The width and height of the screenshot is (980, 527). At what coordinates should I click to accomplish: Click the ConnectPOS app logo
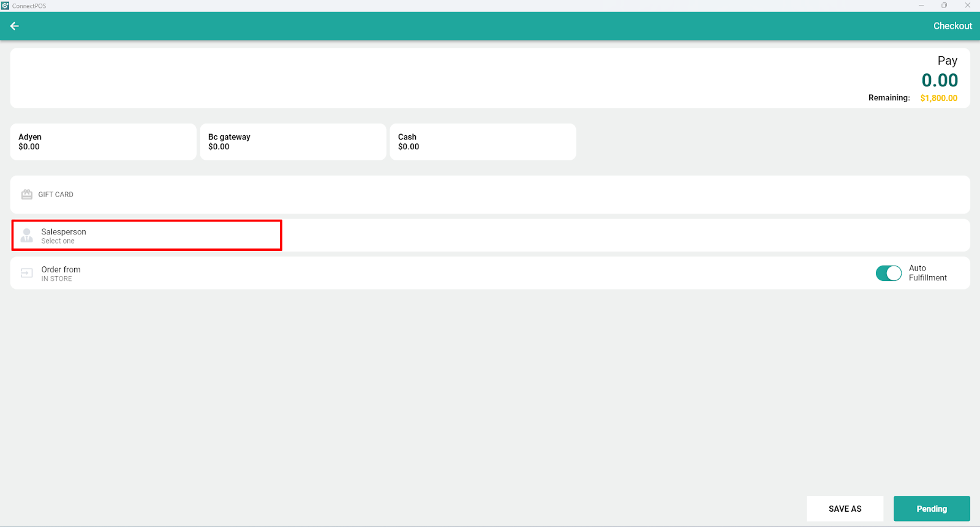(x=6, y=6)
